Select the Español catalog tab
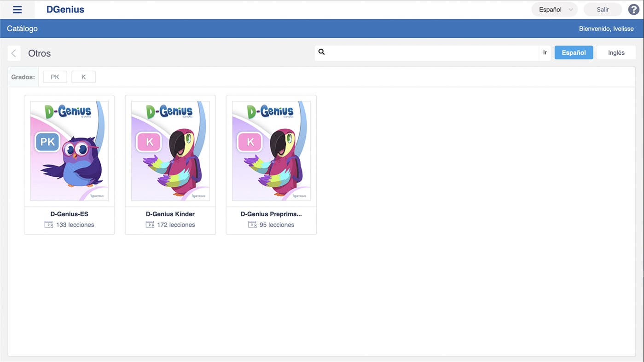This screenshot has width=644, height=362. click(574, 52)
